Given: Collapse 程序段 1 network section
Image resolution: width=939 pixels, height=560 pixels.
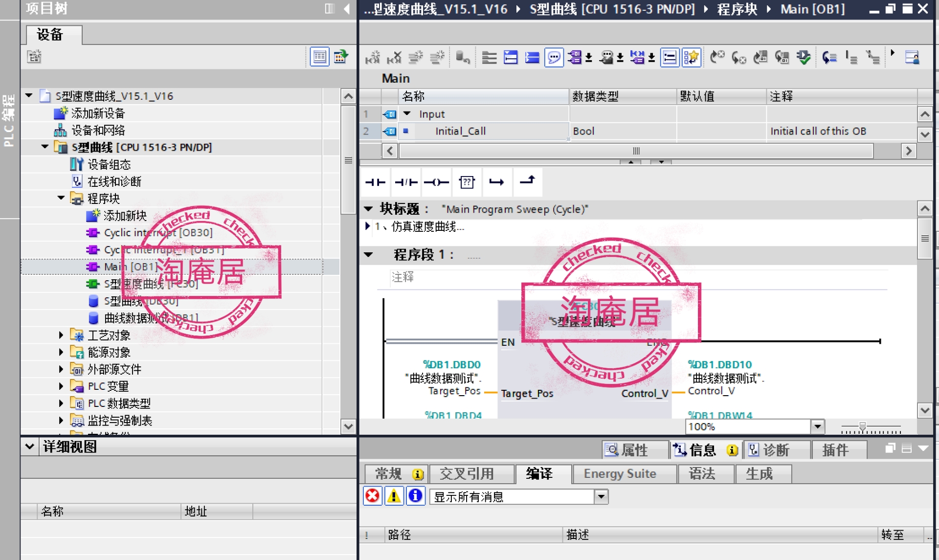Looking at the screenshot, I should point(369,254).
